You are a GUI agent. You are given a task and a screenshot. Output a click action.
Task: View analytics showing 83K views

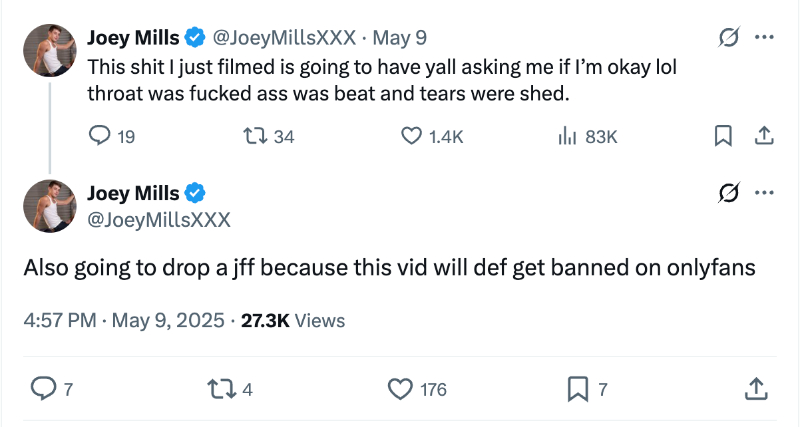[x=564, y=136]
